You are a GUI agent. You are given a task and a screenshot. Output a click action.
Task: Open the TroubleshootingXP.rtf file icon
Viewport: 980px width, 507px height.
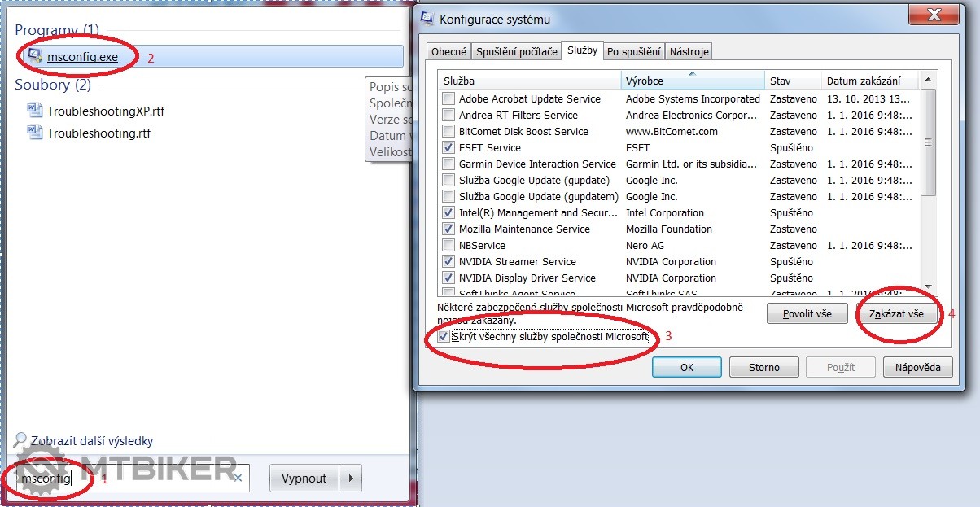34,111
